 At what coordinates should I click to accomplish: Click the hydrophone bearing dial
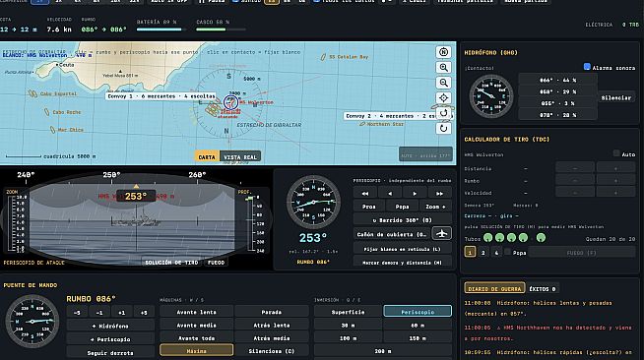click(491, 96)
